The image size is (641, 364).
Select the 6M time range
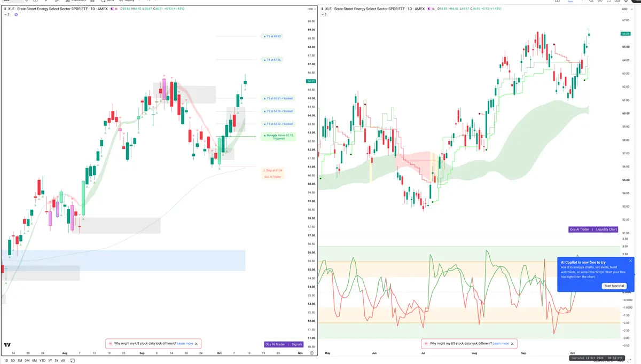(x=34, y=361)
